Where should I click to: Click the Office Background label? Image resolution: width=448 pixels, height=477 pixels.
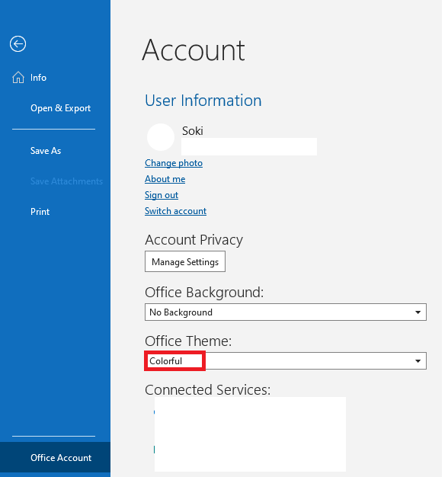tap(204, 293)
